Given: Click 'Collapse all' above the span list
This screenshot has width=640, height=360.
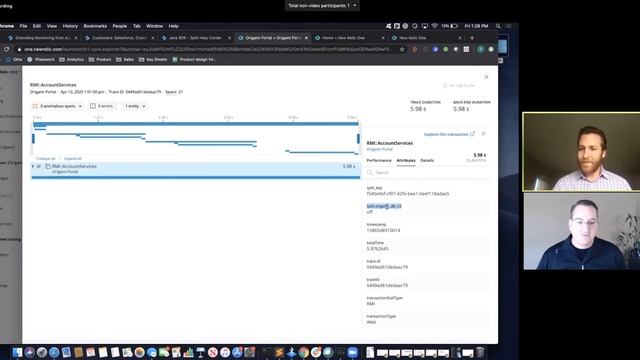Looking at the screenshot, I should [x=45, y=159].
